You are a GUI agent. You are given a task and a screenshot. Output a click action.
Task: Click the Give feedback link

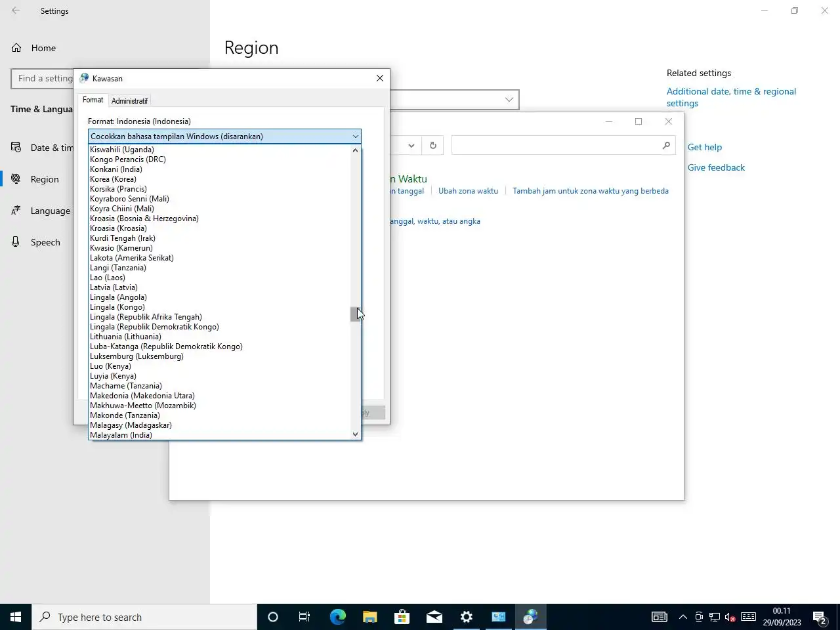tap(716, 167)
